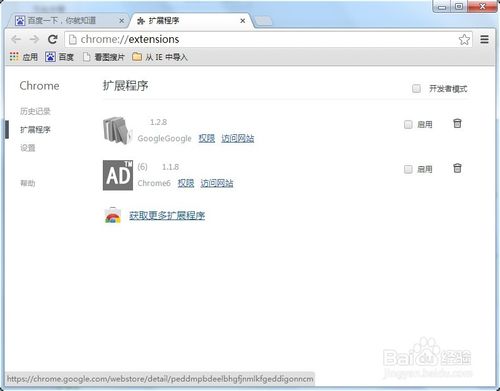Open the 从 IE 中导入 bookmarks folder

160,57
